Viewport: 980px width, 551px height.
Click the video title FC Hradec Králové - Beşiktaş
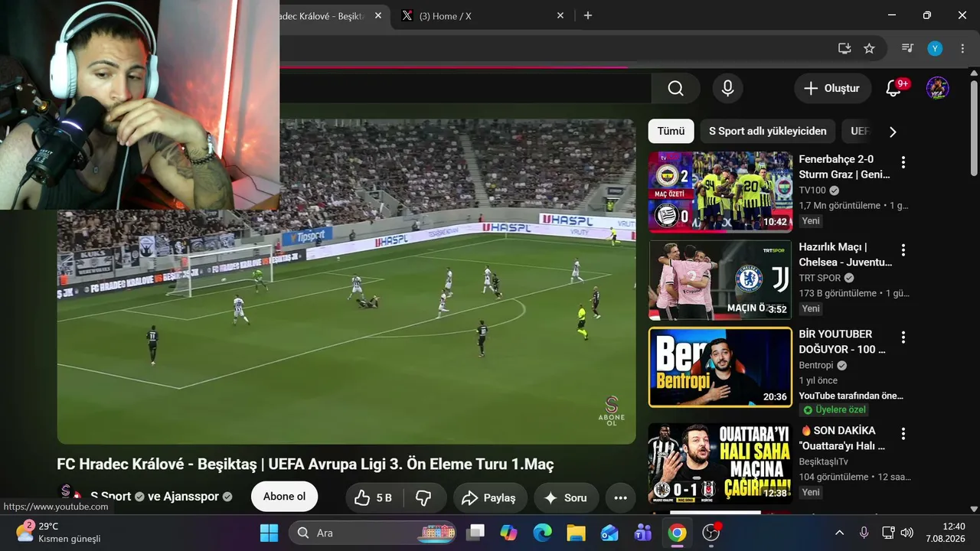click(x=305, y=465)
